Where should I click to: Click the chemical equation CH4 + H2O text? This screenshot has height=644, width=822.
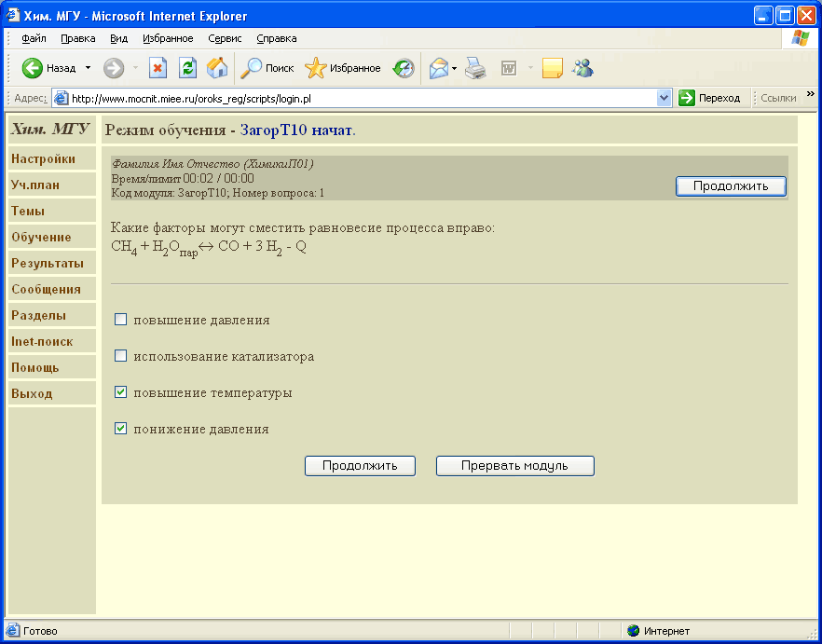tap(209, 248)
